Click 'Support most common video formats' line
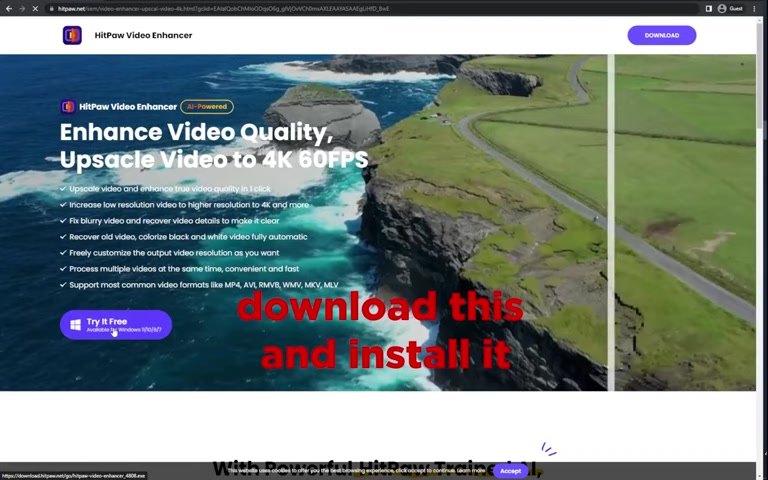Image resolution: width=768 pixels, height=480 pixels. coord(203,285)
